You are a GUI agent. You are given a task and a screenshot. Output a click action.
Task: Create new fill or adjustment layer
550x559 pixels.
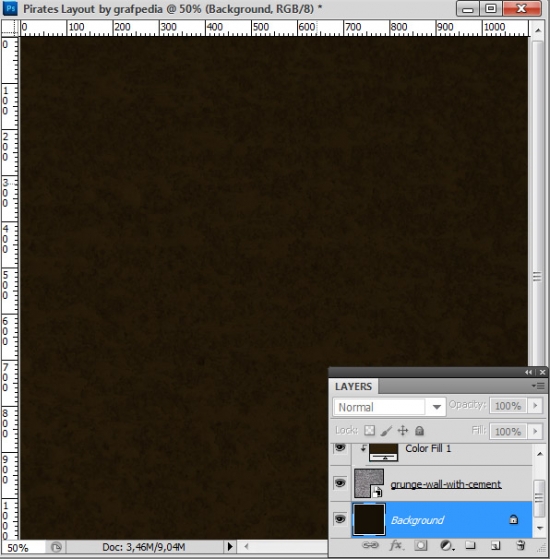tap(446, 545)
